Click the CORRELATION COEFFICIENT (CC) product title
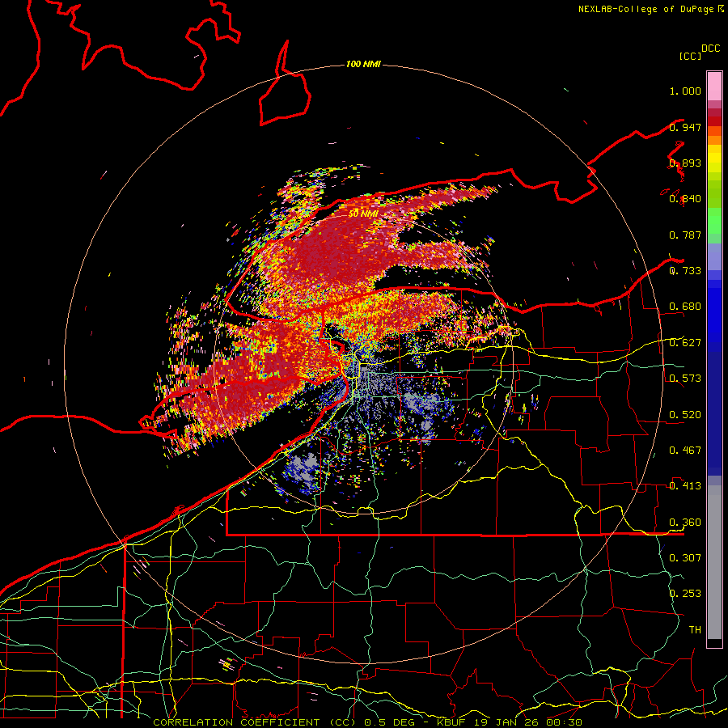 (255, 722)
